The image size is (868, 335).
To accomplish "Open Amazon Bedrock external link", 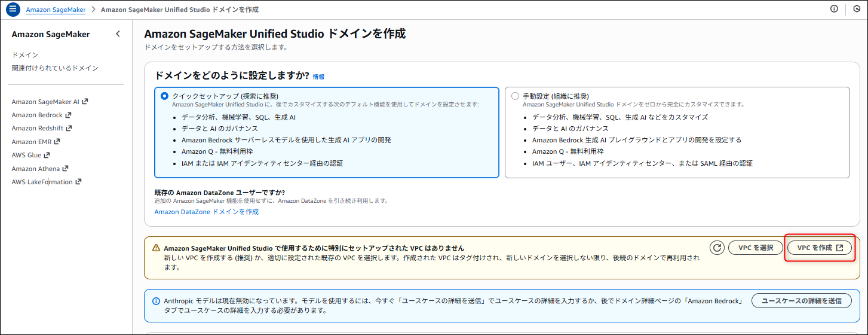I will (41, 115).
